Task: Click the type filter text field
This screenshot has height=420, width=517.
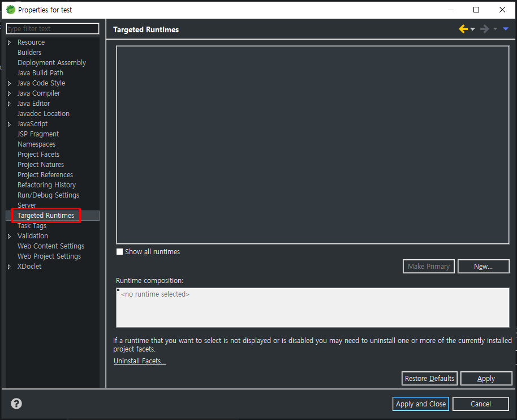Action: [x=53, y=29]
